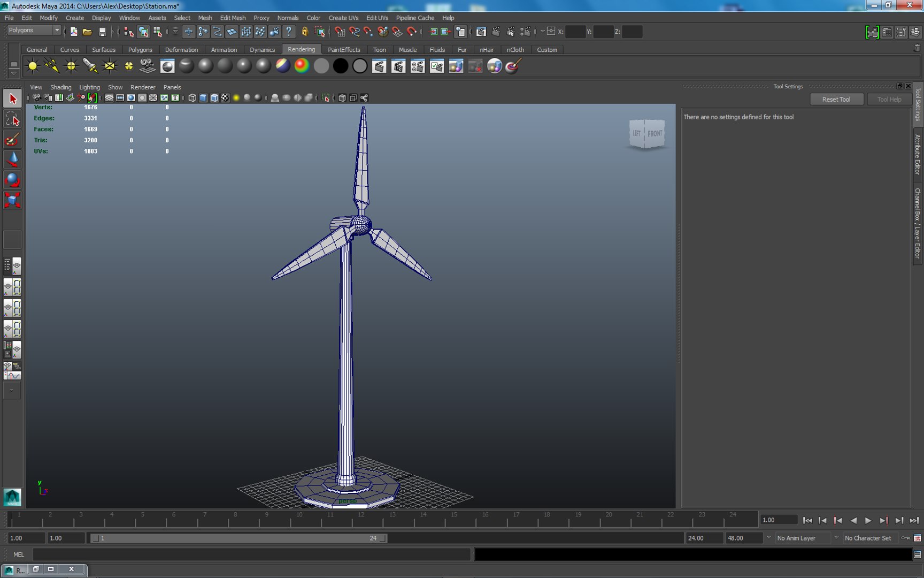
Task: Open the viewport Shading menu
Action: [60, 87]
